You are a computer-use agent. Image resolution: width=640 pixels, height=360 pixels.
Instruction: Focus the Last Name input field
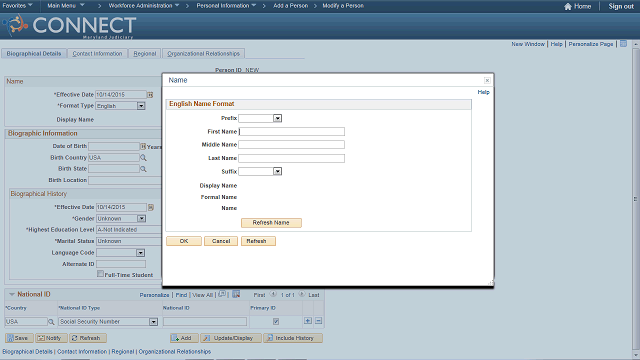[x=291, y=158]
